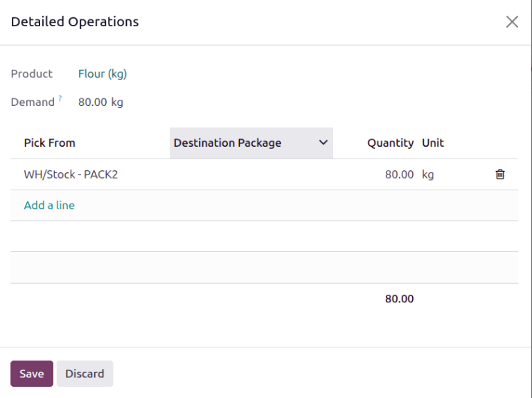Save the detailed operations

32,374
